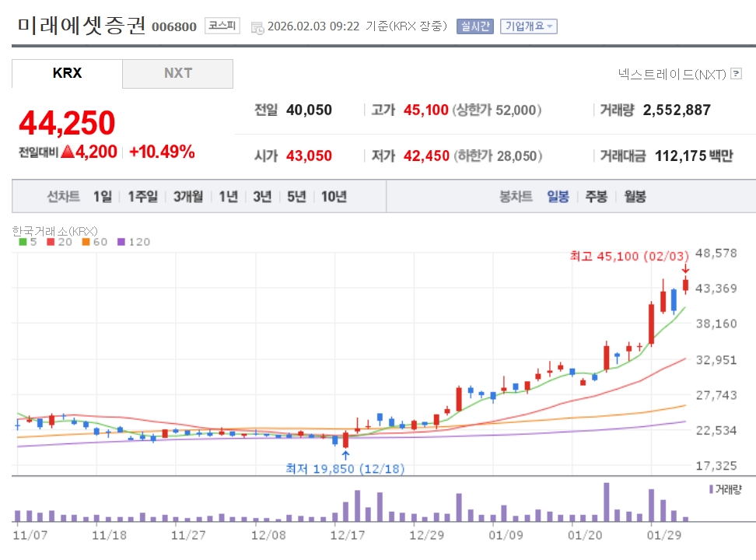
Task: Click the tallest volume bar near 01/20
Action: click(606, 502)
